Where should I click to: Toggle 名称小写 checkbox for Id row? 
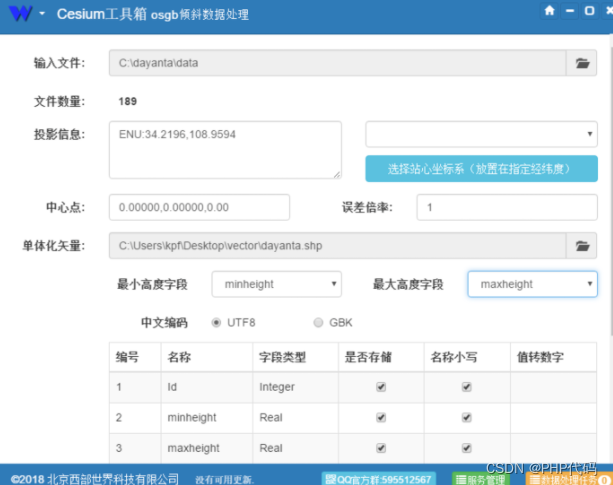coord(466,387)
